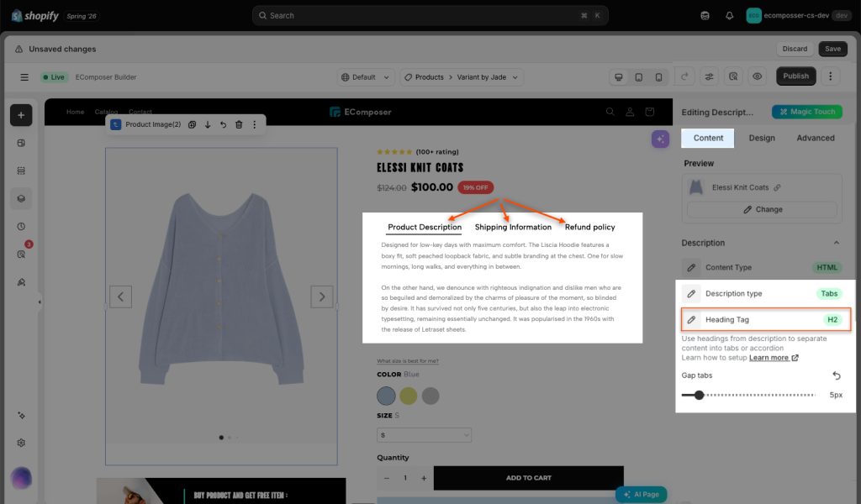Open the Default language dropdown
Screen dimensions: 861x504
click(x=365, y=77)
